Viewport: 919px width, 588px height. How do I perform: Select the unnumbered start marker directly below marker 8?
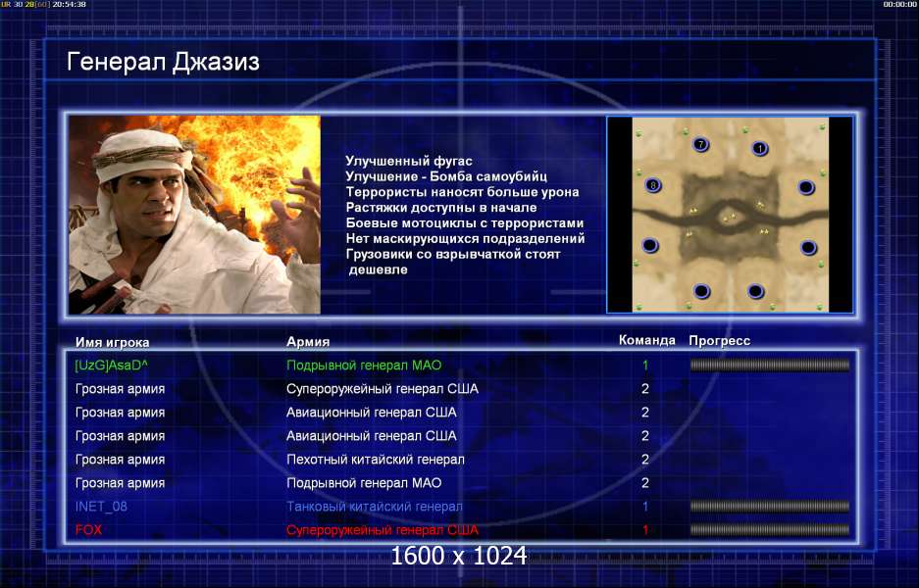tap(650, 245)
